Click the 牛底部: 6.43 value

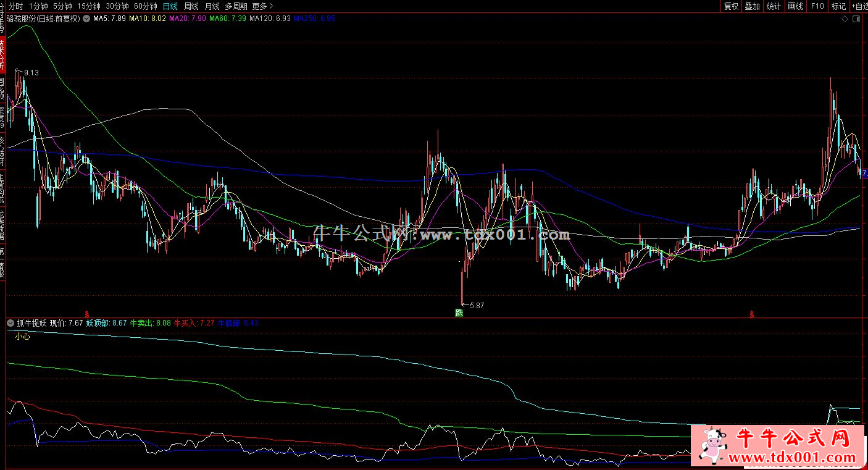point(238,322)
